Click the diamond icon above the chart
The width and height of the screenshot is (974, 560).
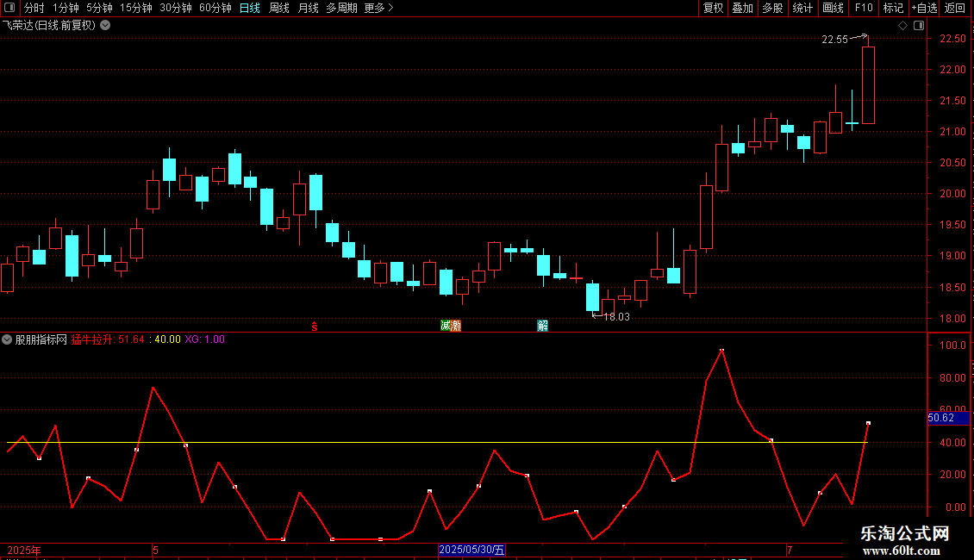tap(902, 26)
